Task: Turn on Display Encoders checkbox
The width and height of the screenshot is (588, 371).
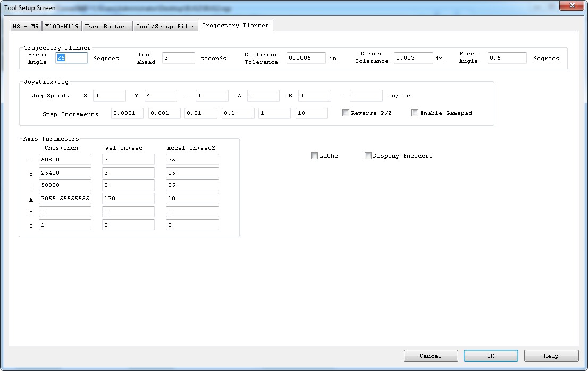Action: (368, 156)
